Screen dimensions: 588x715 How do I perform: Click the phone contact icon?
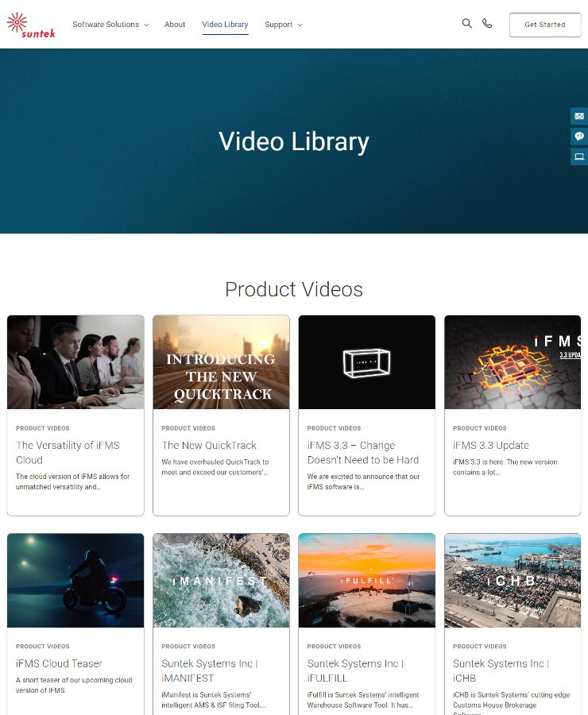pos(487,23)
